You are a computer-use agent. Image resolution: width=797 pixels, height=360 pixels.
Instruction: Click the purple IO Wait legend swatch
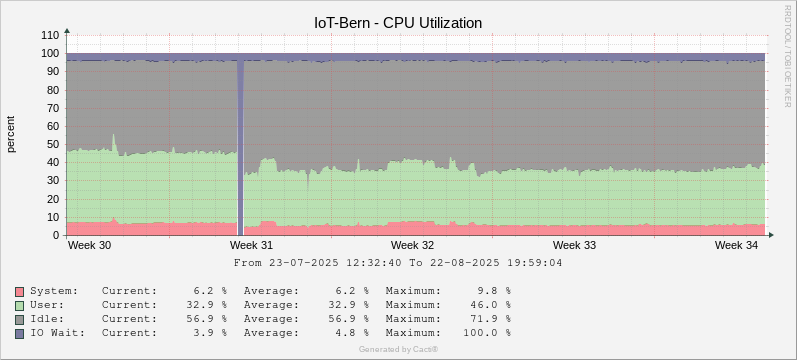[20, 334]
